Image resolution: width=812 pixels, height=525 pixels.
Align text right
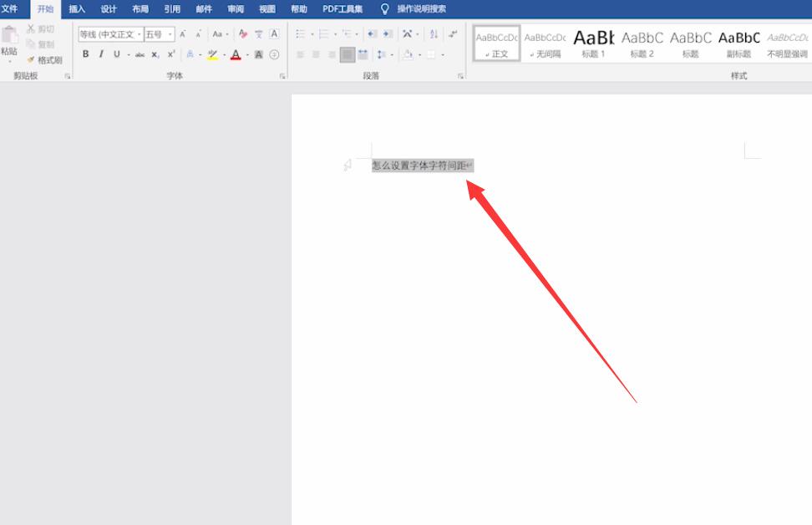(332, 54)
